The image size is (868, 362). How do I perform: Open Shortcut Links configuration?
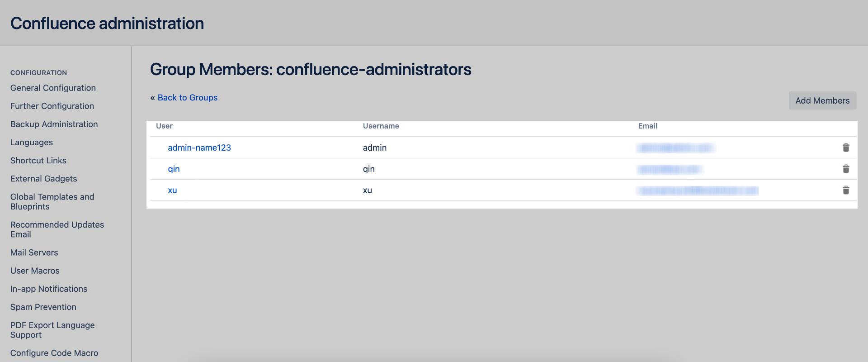(38, 160)
